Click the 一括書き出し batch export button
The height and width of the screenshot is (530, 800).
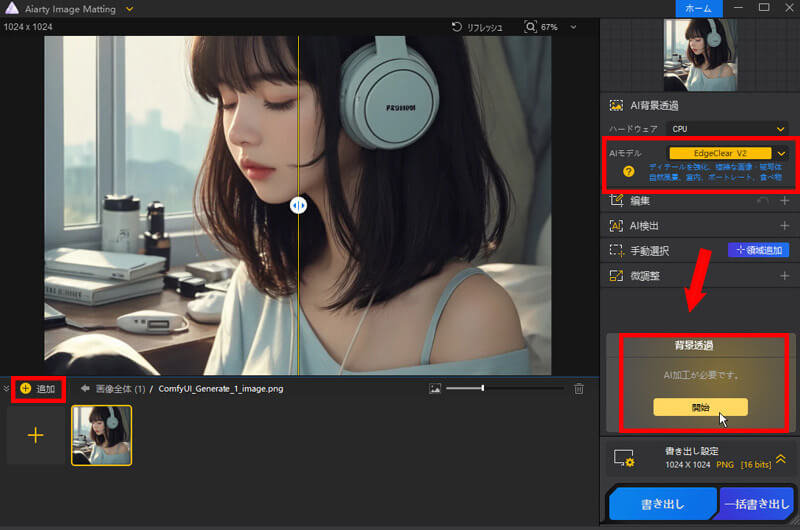coord(756,504)
